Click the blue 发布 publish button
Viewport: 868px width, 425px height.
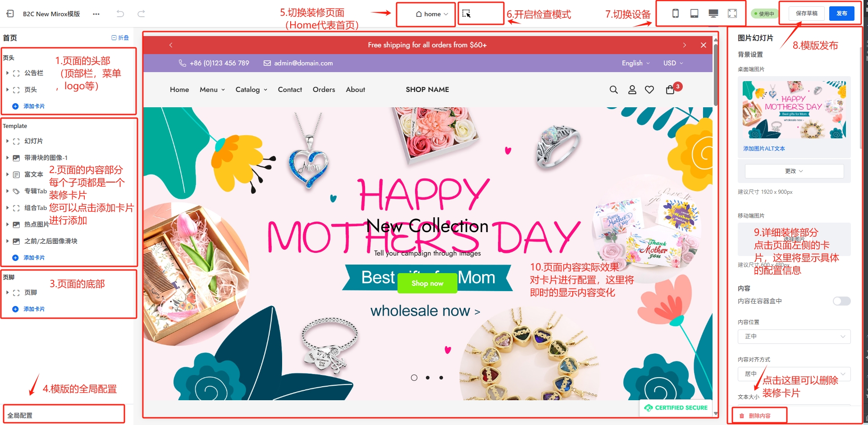[x=841, y=14]
